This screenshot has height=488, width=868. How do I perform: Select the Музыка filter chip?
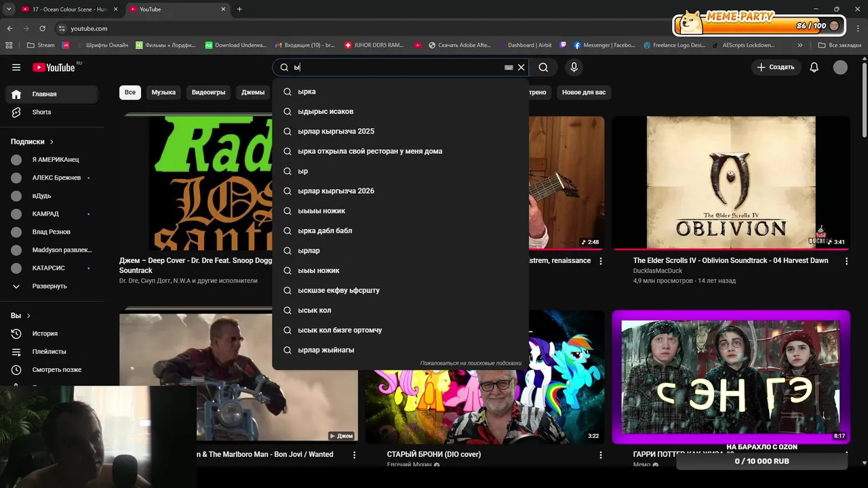[x=163, y=92]
